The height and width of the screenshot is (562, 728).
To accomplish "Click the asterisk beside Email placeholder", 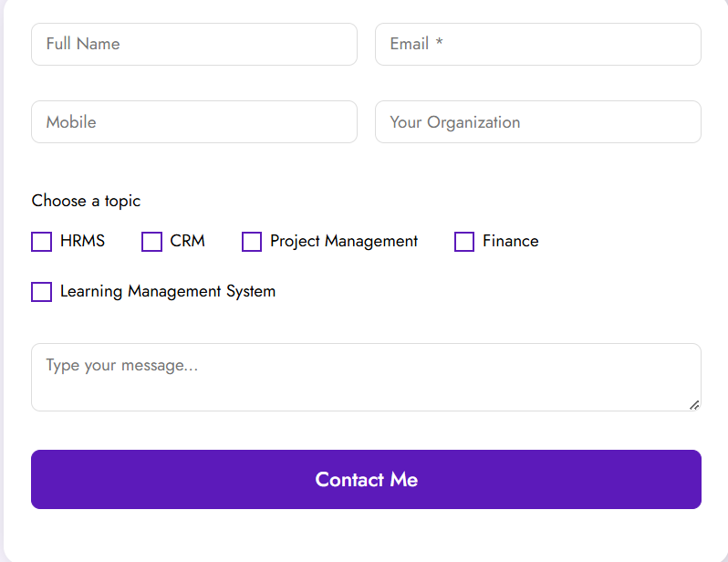I will click(x=439, y=42).
